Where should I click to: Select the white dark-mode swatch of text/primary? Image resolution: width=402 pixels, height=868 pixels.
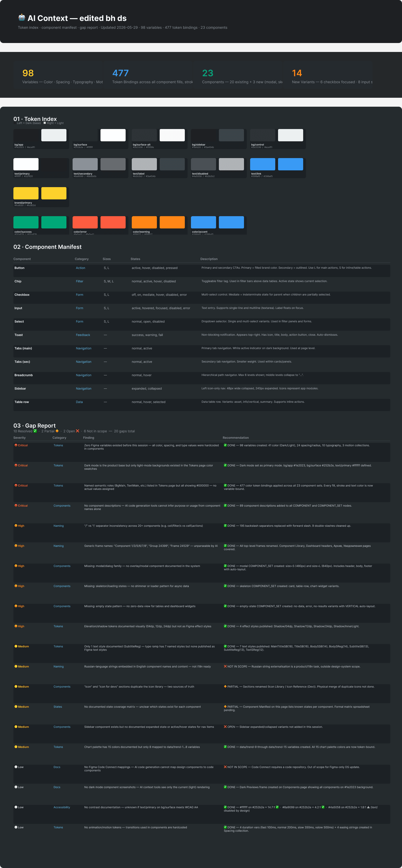click(26, 164)
